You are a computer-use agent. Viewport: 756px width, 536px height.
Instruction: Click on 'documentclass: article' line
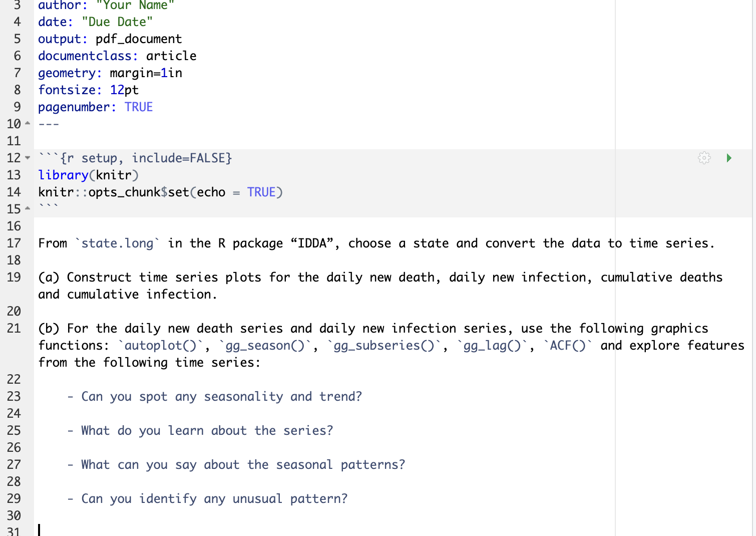(117, 56)
